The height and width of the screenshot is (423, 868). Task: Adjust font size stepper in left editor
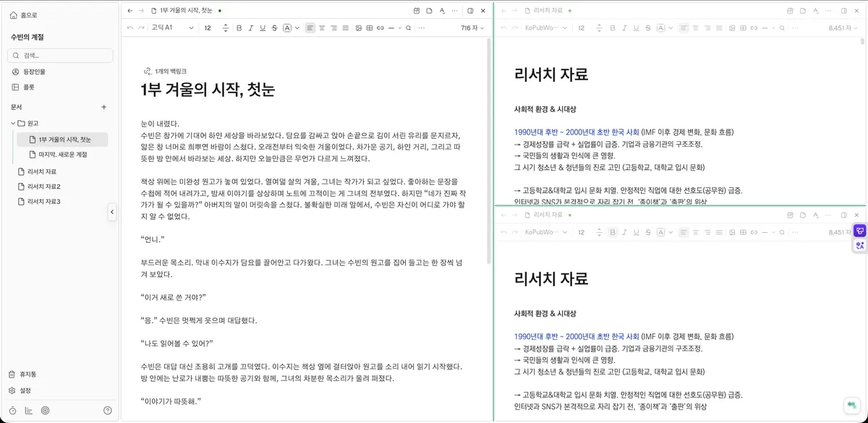coord(226,28)
